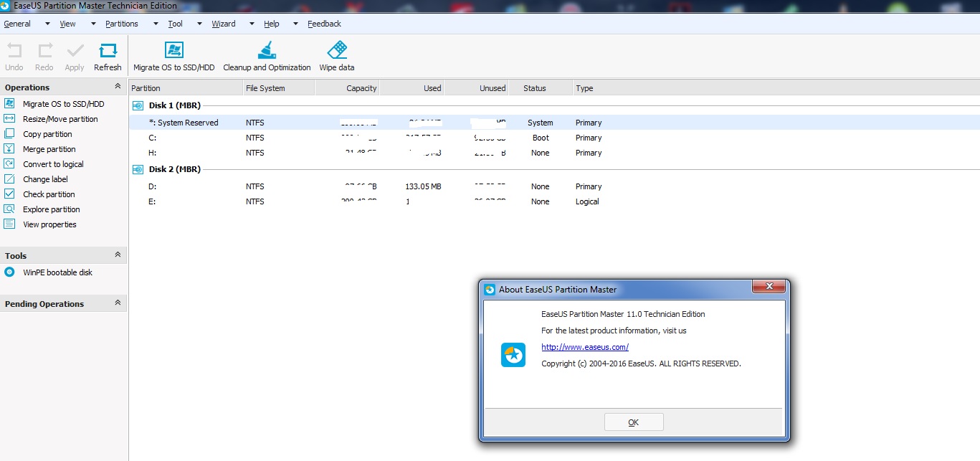980x461 pixels.
Task: Click the Merge partition sidebar icon
Action: tap(9, 149)
